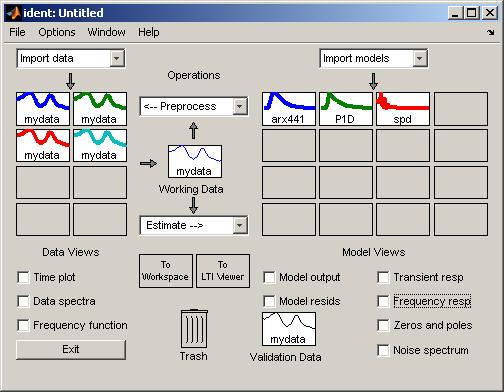Viewport: 504px width, 392px height.
Task: Click the empty model slot right of spd
Action: [x=461, y=109]
